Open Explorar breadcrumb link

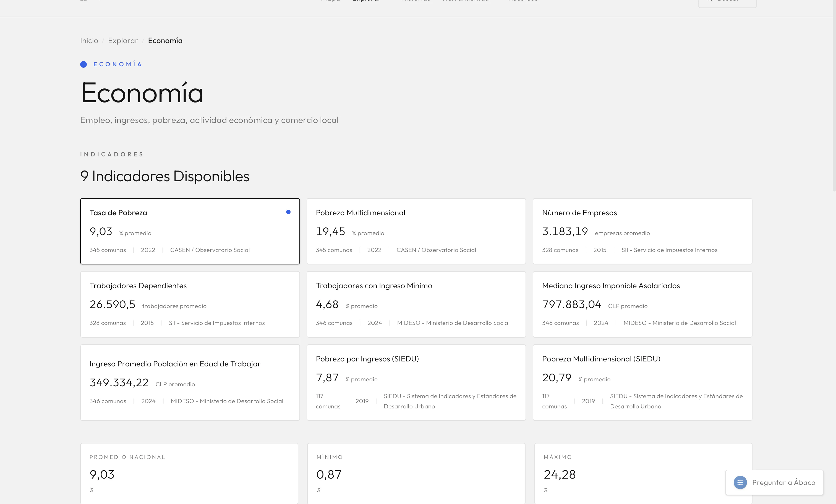123,41
